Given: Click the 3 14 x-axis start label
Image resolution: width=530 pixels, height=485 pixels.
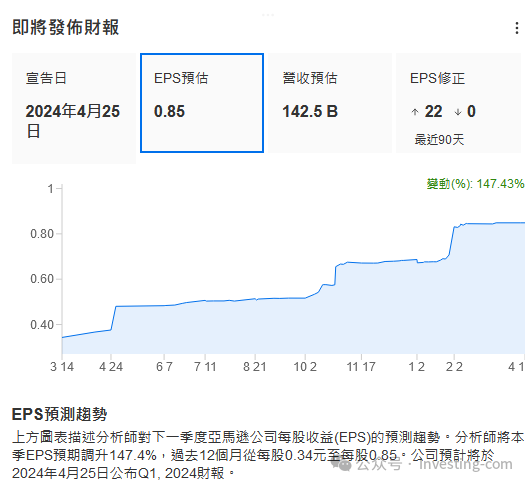Looking at the screenshot, I should [62, 367].
